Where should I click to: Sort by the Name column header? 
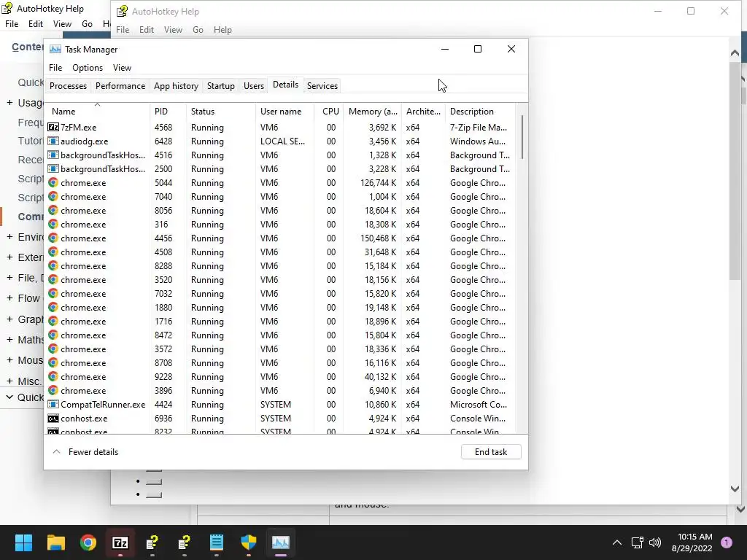(x=97, y=111)
